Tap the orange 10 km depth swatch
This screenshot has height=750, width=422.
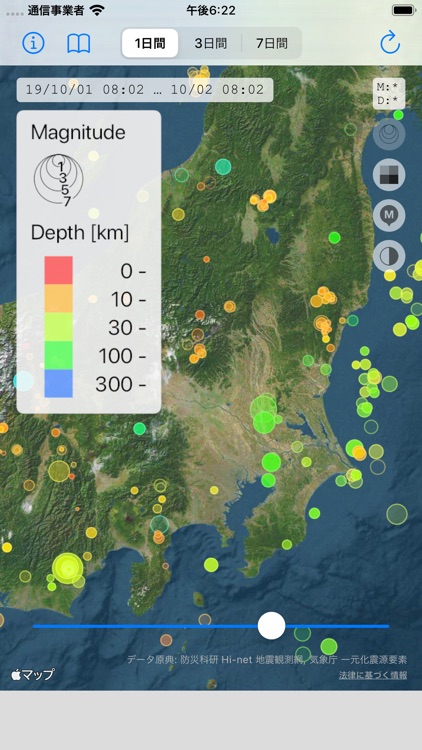point(58,298)
